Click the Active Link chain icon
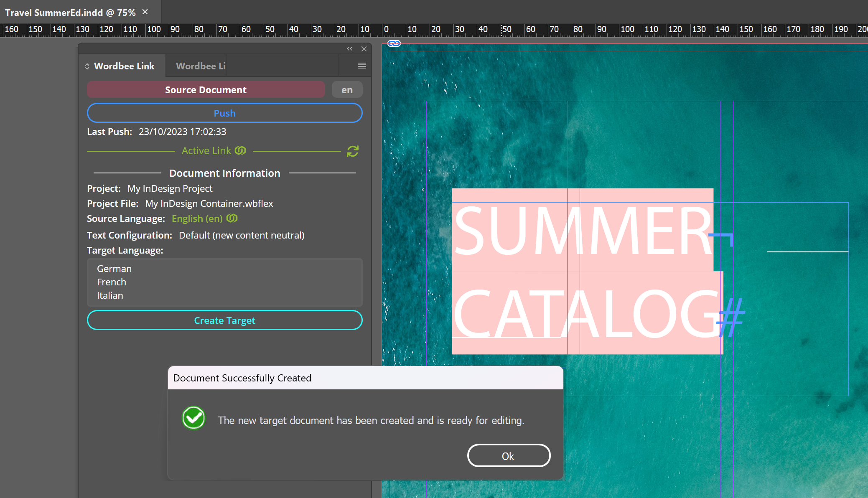The image size is (868, 498). (240, 150)
